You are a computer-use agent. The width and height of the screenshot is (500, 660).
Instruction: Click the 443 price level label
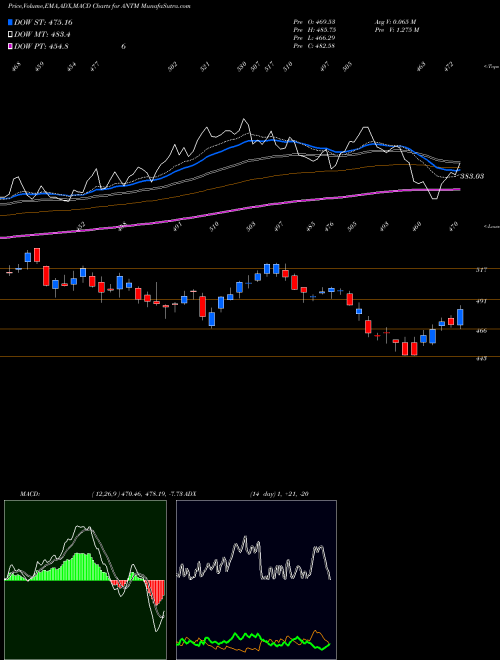(481, 358)
